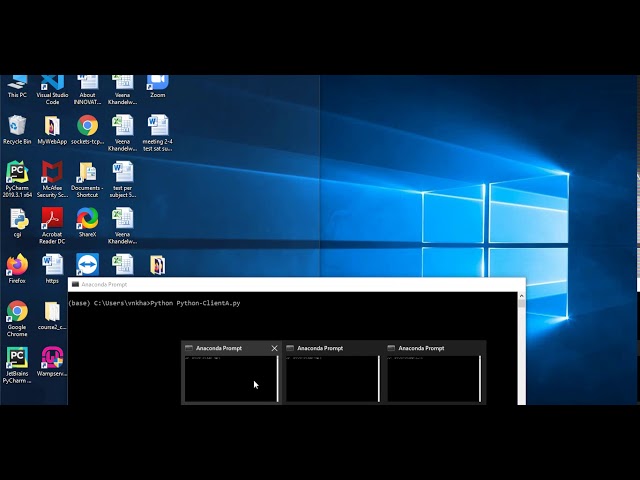Image resolution: width=640 pixels, height=480 pixels.
Task: Open the Firefox desktop icon
Action: tap(17, 264)
